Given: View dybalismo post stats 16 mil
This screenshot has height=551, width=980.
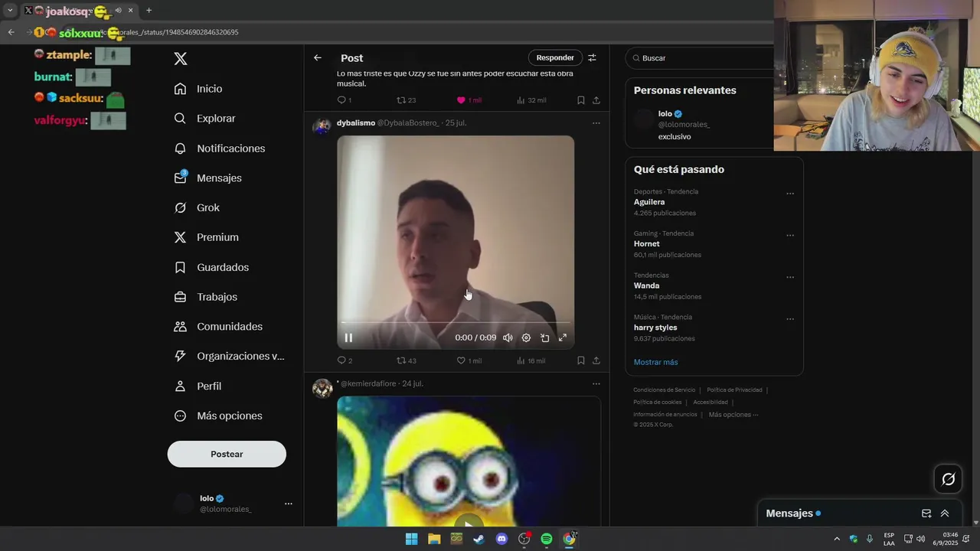Looking at the screenshot, I should pyautogui.click(x=531, y=360).
